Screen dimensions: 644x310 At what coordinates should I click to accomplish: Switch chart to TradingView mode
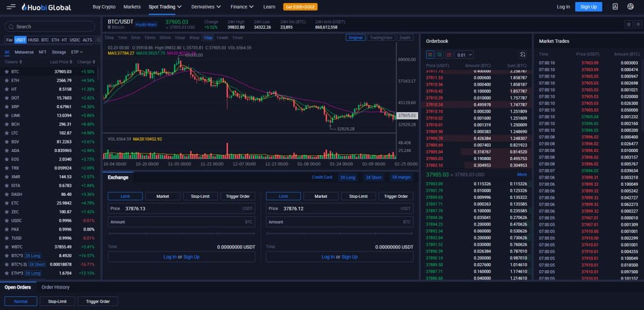pyautogui.click(x=381, y=38)
